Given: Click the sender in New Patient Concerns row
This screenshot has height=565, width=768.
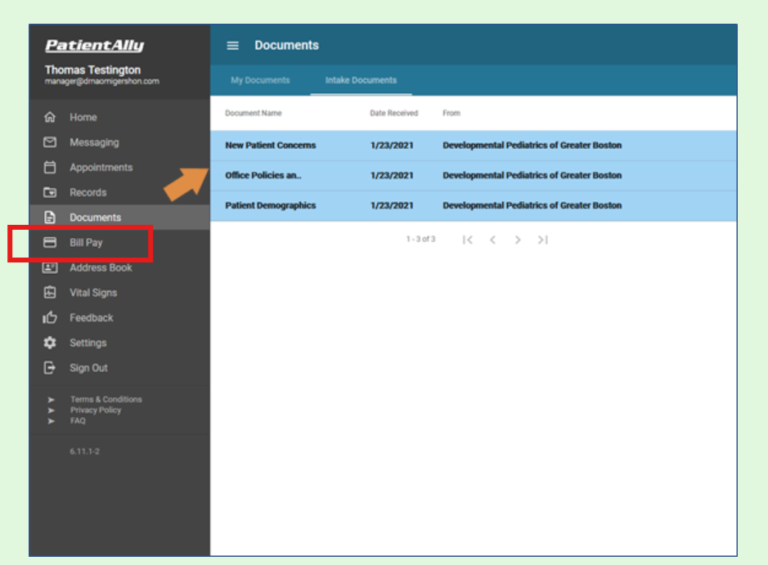Looking at the screenshot, I should click(532, 145).
